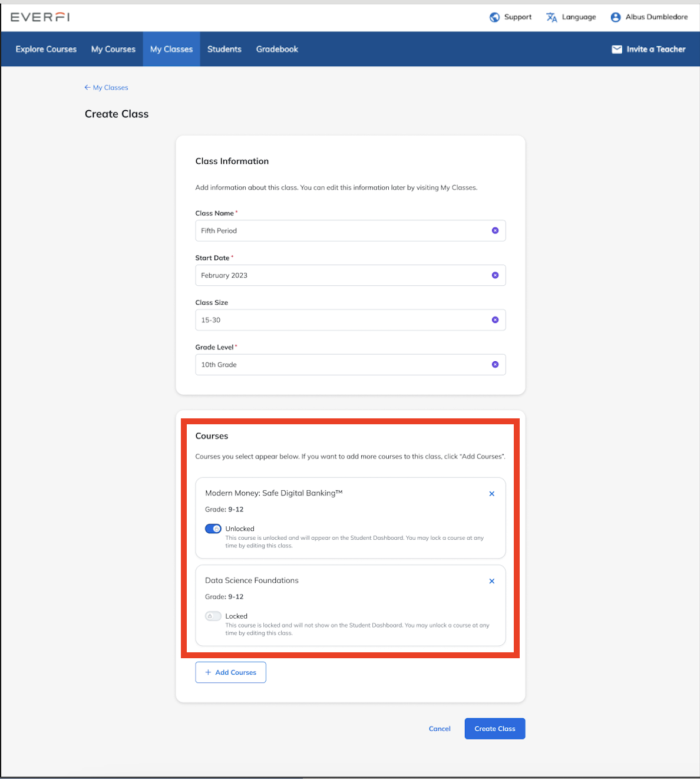The width and height of the screenshot is (700, 779).
Task: Clear the Class Size field value
Action: (x=495, y=320)
